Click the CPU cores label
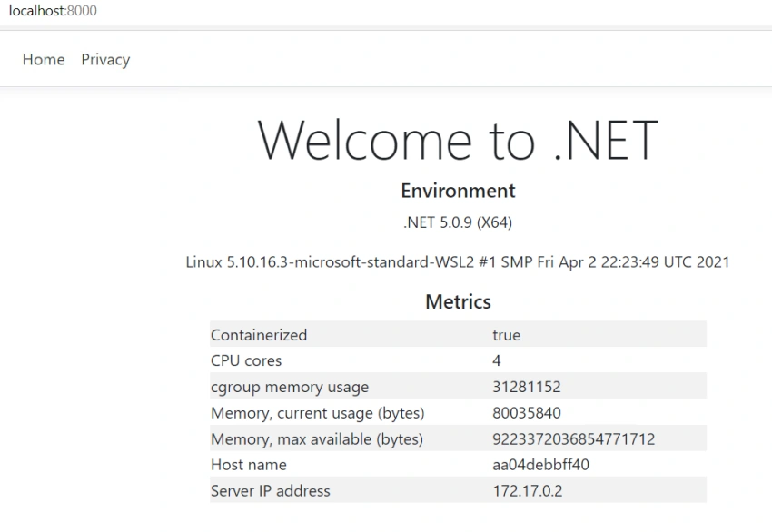This screenshot has width=772, height=532. coord(246,360)
